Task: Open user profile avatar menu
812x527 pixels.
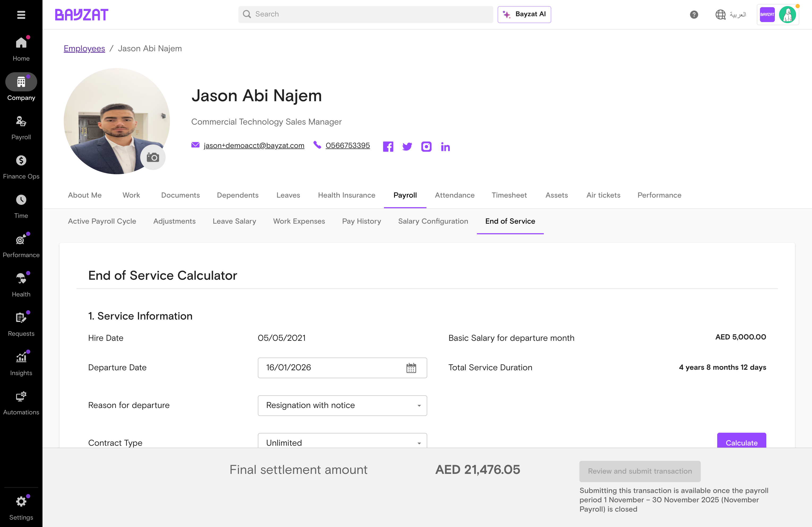Action: pos(787,15)
